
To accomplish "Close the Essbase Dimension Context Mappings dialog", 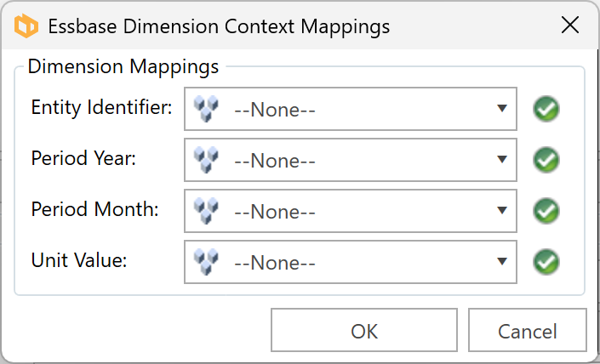I will tap(570, 26).
